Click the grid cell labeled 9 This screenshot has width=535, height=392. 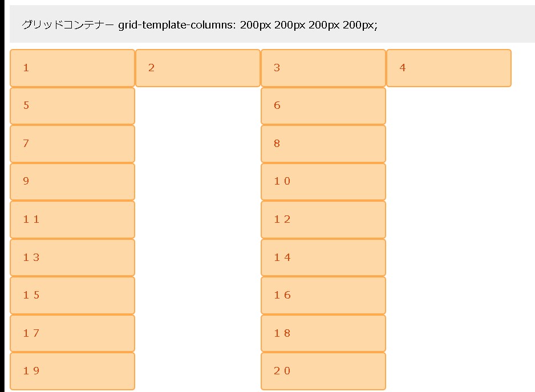click(x=72, y=181)
